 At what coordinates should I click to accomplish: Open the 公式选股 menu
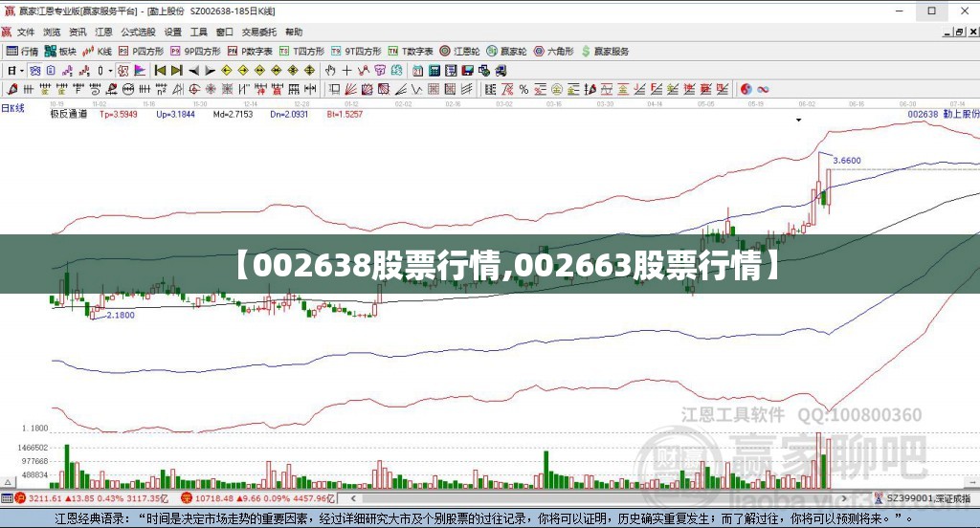(x=138, y=32)
